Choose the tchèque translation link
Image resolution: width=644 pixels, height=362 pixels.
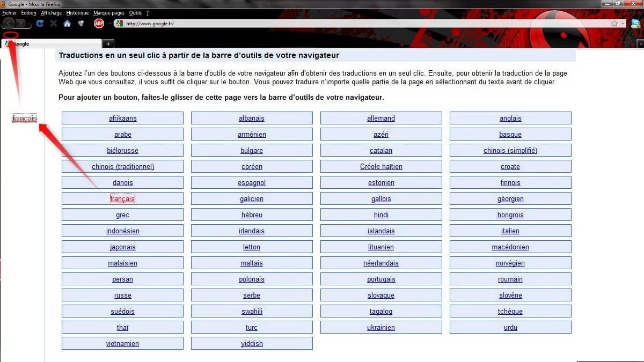pos(510,312)
